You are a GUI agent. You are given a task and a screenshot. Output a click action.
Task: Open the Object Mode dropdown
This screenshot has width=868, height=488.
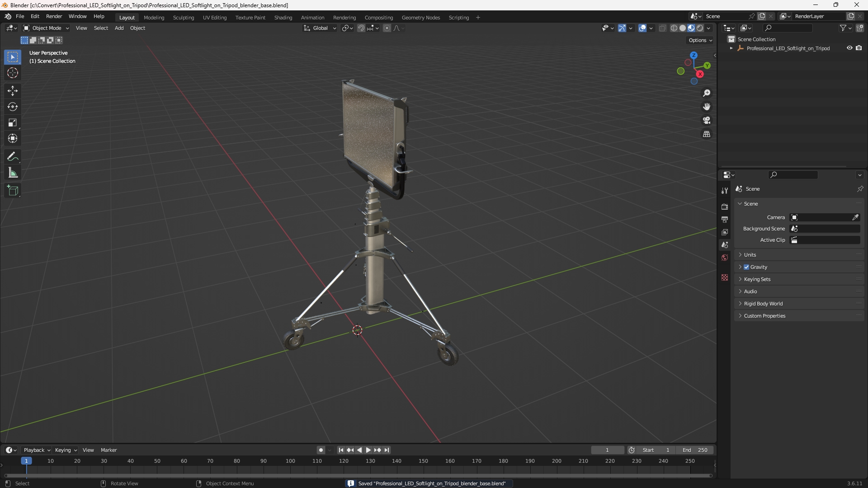46,28
